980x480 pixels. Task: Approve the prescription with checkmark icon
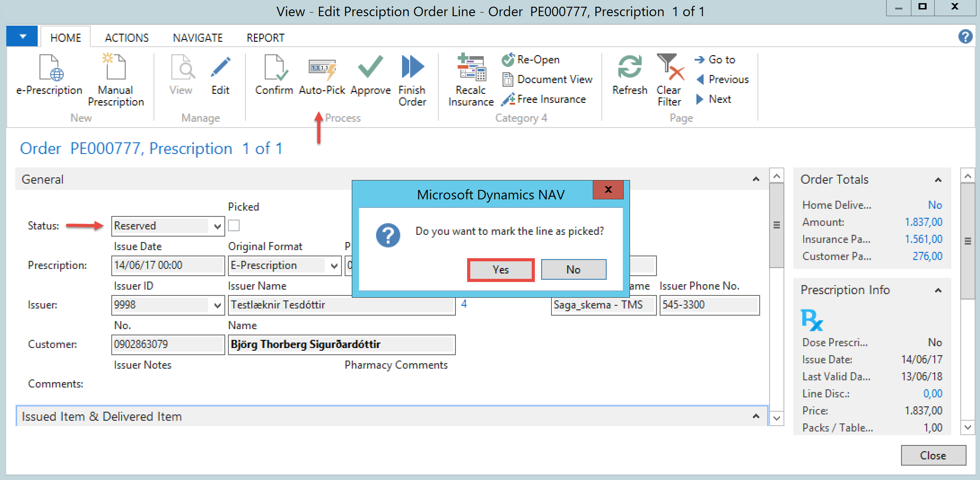[x=371, y=75]
